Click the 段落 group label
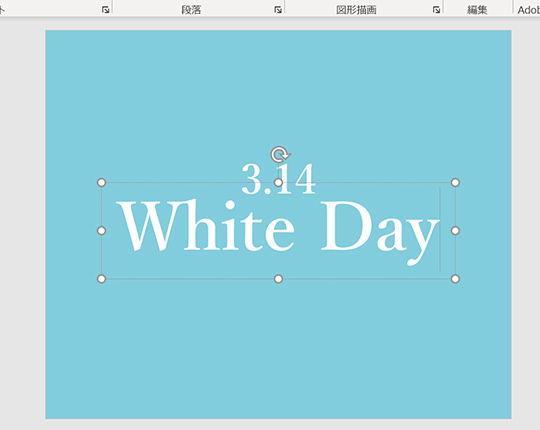540x430 pixels. tap(191, 10)
